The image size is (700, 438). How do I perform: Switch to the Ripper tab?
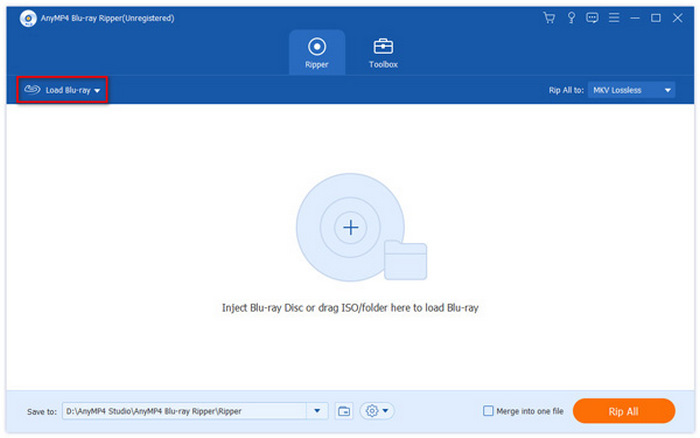[317, 52]
